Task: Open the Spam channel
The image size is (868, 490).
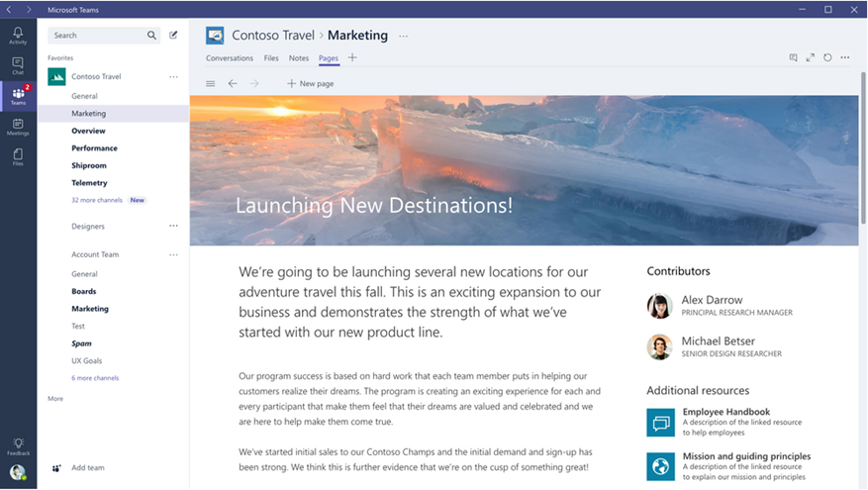Action: coord(81,343)
